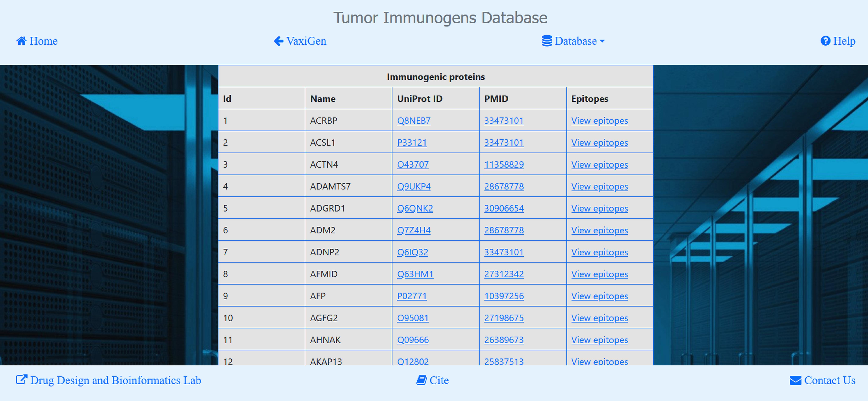
Task: Click the VaxiGen back arrow icon
Action: (x=278, y=41)
